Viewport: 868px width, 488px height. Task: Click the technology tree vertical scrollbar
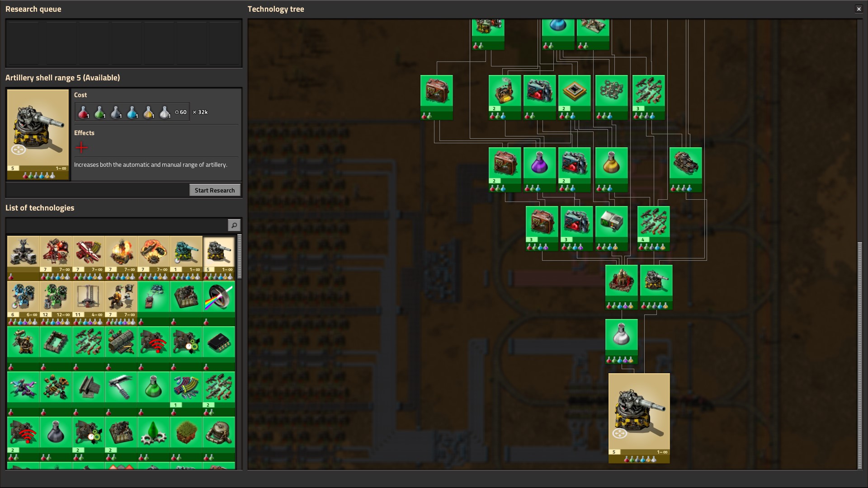pos(860,355)
